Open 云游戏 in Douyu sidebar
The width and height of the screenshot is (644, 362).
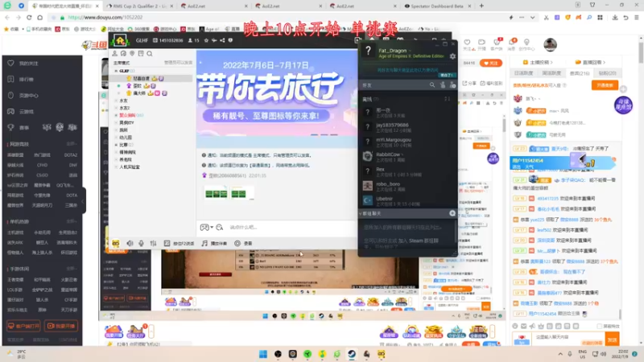[x=27, y=112]
